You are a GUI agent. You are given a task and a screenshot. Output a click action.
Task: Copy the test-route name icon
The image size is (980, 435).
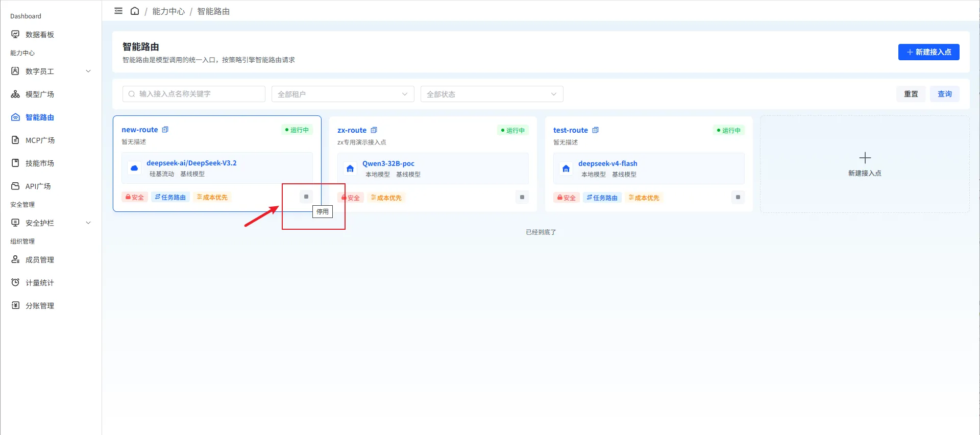point(595,130)
